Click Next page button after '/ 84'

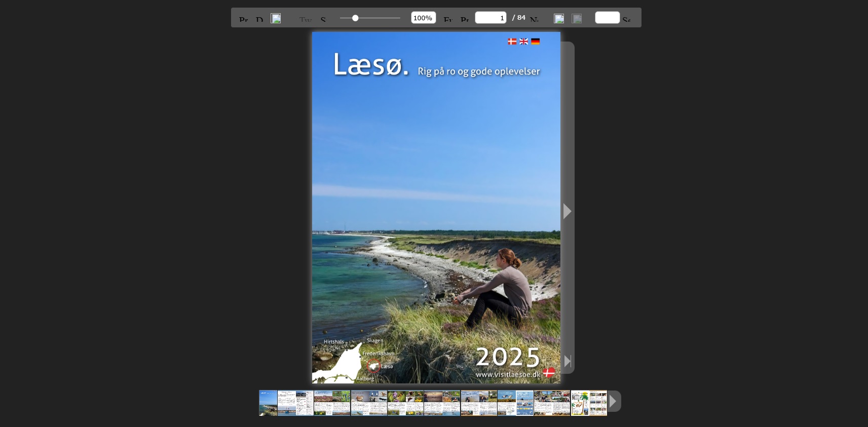click(x=534, y=19)
